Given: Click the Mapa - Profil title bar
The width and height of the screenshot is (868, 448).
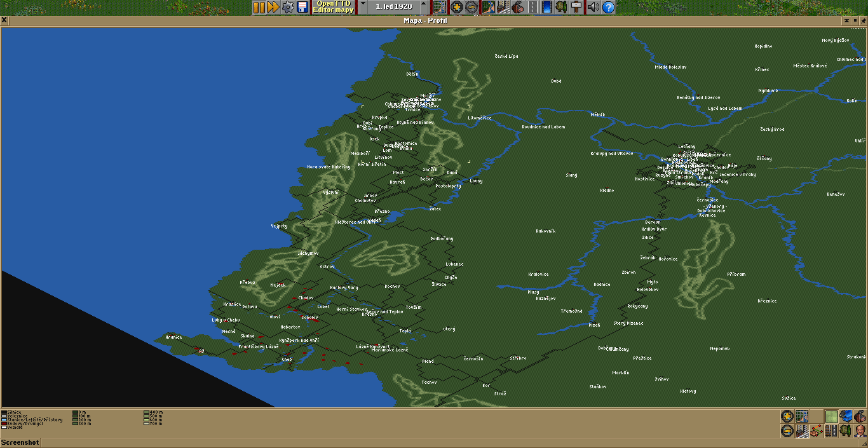Looking at the screenshot, I should tap(426, 20).
